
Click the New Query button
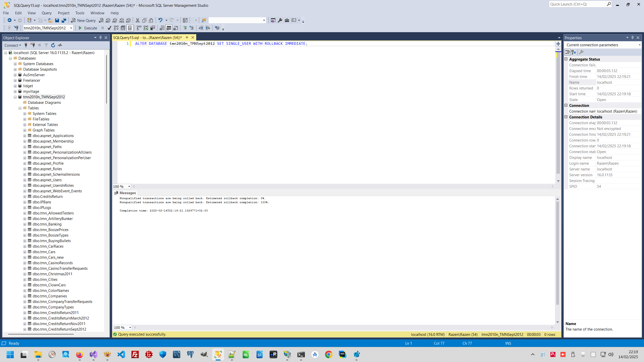83,20
